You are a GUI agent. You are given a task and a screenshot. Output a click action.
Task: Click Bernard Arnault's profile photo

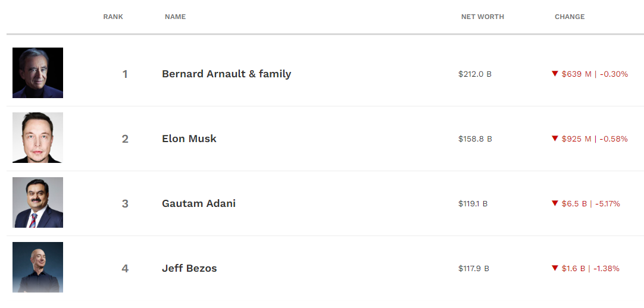click(37, 73)
